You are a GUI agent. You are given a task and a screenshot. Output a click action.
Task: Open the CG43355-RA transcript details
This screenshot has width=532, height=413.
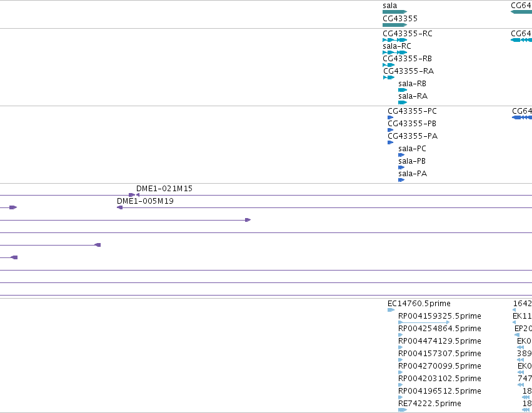tap(408, 71)
